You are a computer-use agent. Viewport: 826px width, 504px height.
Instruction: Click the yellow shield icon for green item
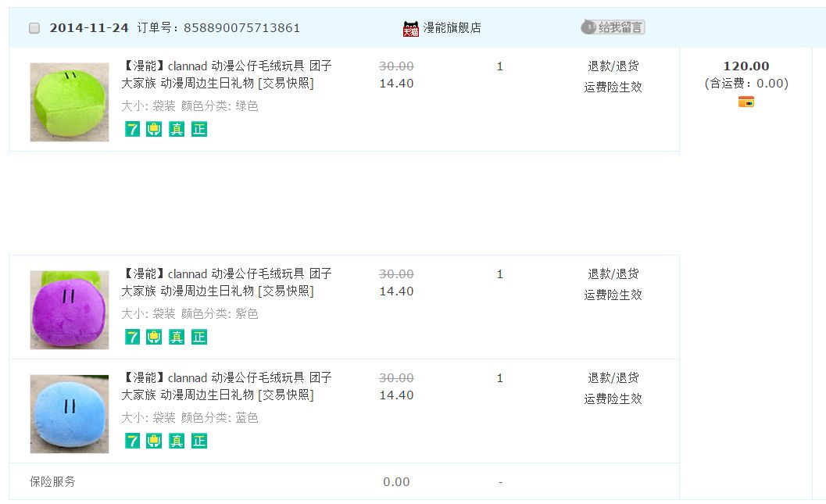[x=155, y=129]
